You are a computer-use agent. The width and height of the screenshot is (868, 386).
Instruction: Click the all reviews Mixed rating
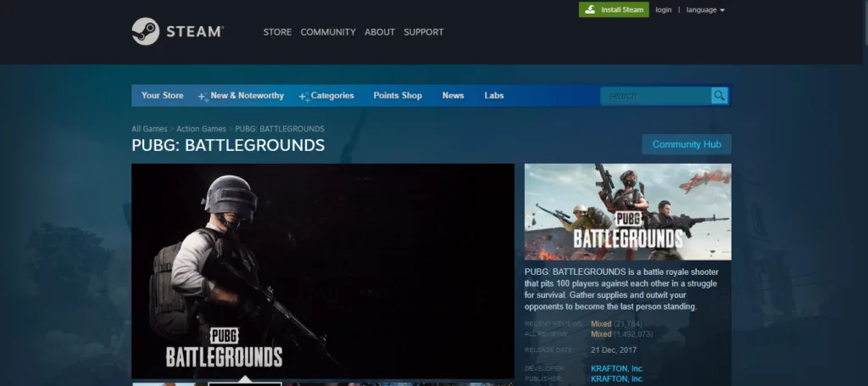pyautogui.click(x=601, y=334)
